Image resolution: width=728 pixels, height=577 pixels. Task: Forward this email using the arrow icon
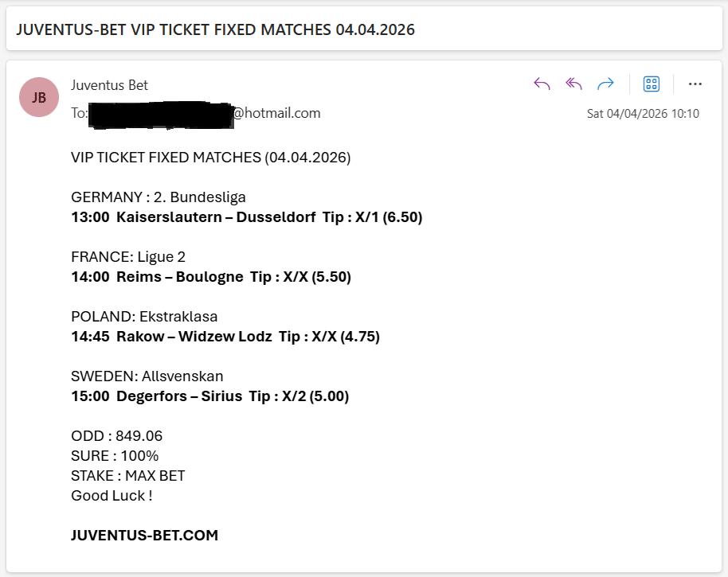tap(605, 84)
